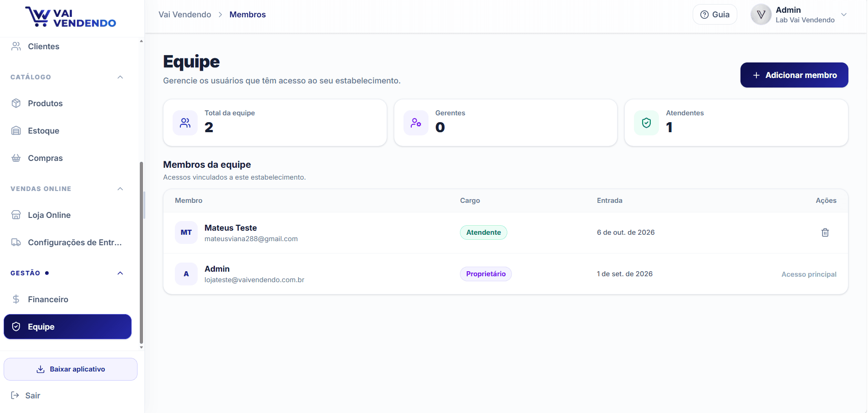This screenshot has width=868, height=413.
Task: Click the Vai Vendendo breadcrumb link
Action: pos(185,15)
